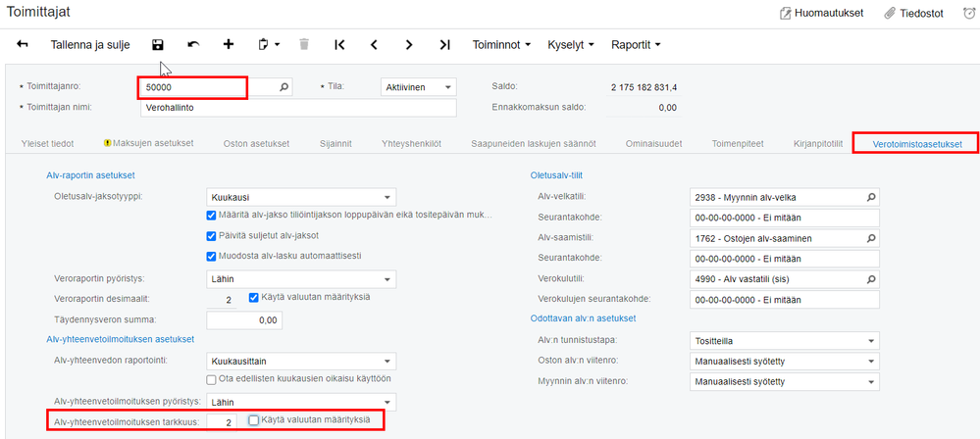Enable Ota edellisten kuukausien oikaisu käyttöön
Viewport: 980px width, 439px height.
(211, 379)
